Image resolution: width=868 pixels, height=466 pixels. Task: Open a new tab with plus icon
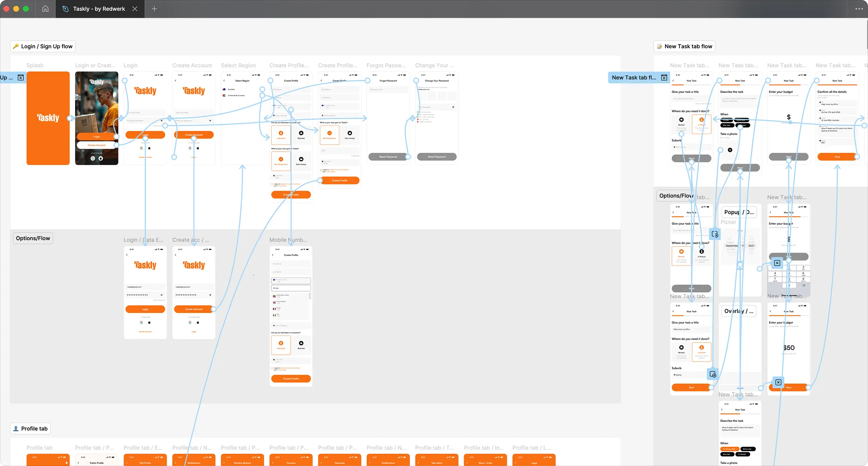(x=154, y=9)
